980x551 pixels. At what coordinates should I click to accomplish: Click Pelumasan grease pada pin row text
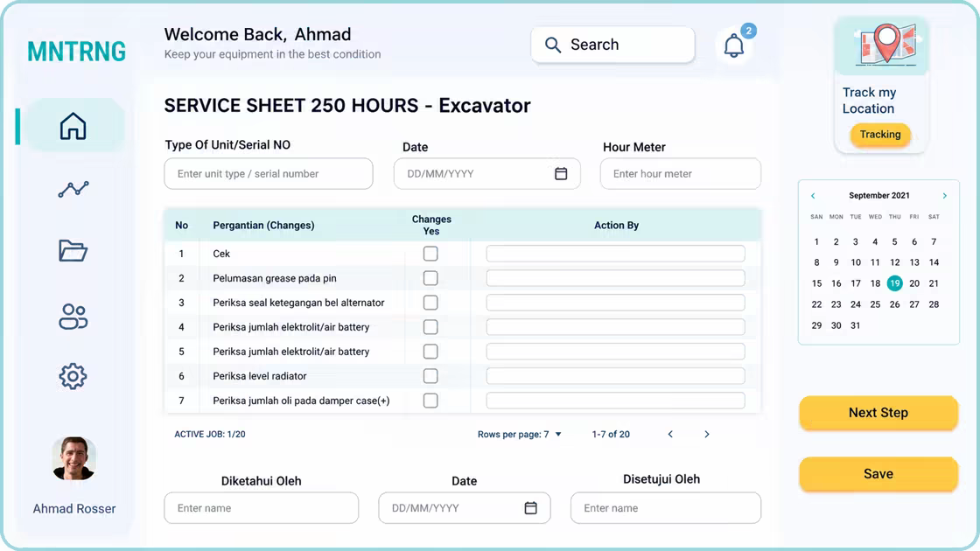pos(275,278)
